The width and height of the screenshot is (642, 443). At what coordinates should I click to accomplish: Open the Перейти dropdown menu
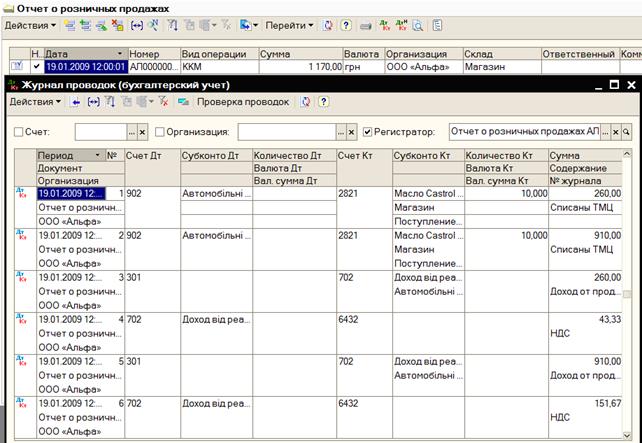pyautogui.click(x=290, y=25)
